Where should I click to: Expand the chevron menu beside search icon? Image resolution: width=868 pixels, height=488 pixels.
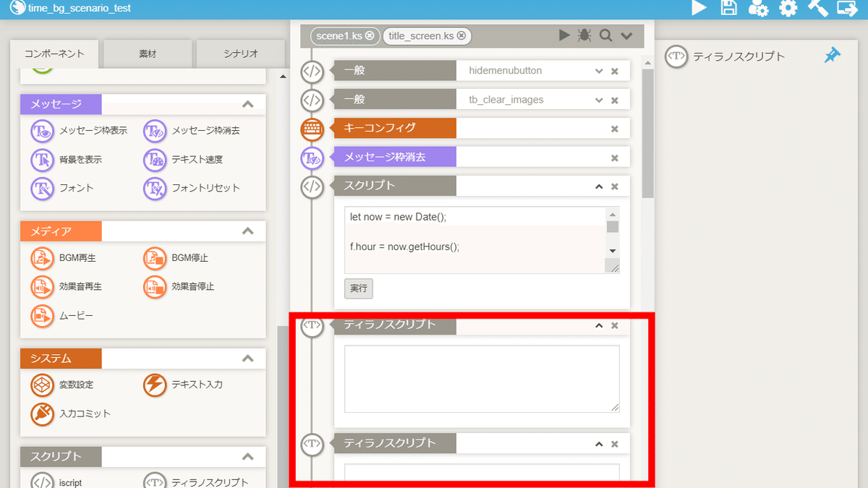tap(626, 35)
